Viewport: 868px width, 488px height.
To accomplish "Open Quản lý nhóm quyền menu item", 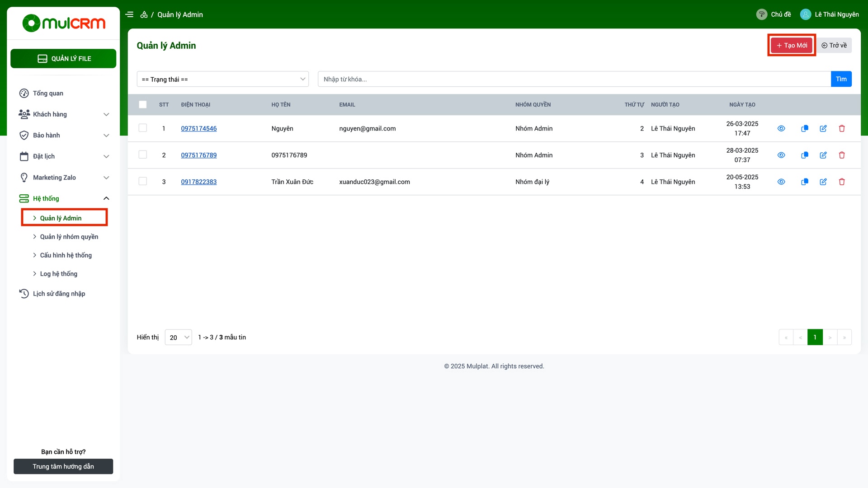I will coord(69,237).
